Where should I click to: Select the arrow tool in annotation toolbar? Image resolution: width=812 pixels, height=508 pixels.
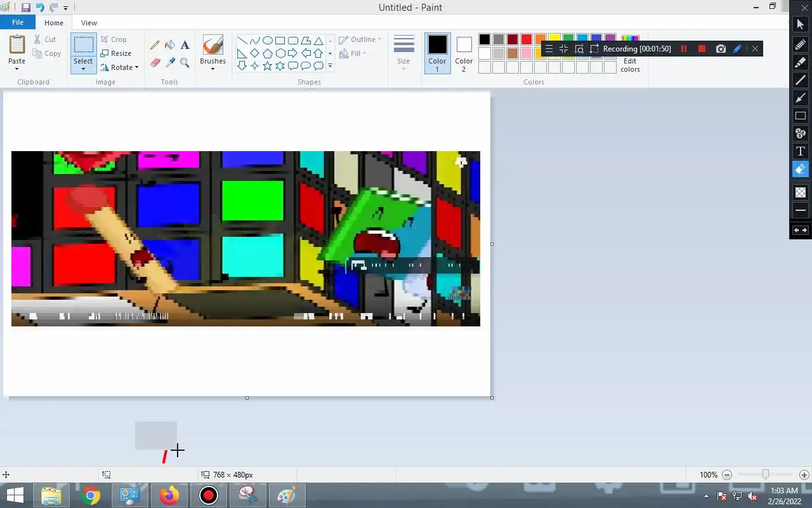[x=801, y=98]
